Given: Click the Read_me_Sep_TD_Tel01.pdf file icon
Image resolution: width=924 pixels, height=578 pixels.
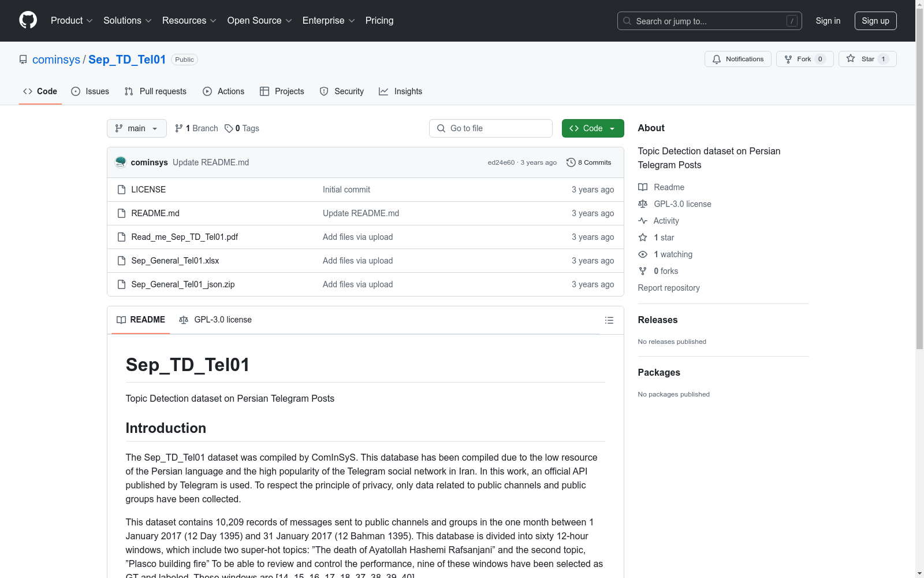Looking at the screenshot, I should pyautogui.click(x=121, y=237).
